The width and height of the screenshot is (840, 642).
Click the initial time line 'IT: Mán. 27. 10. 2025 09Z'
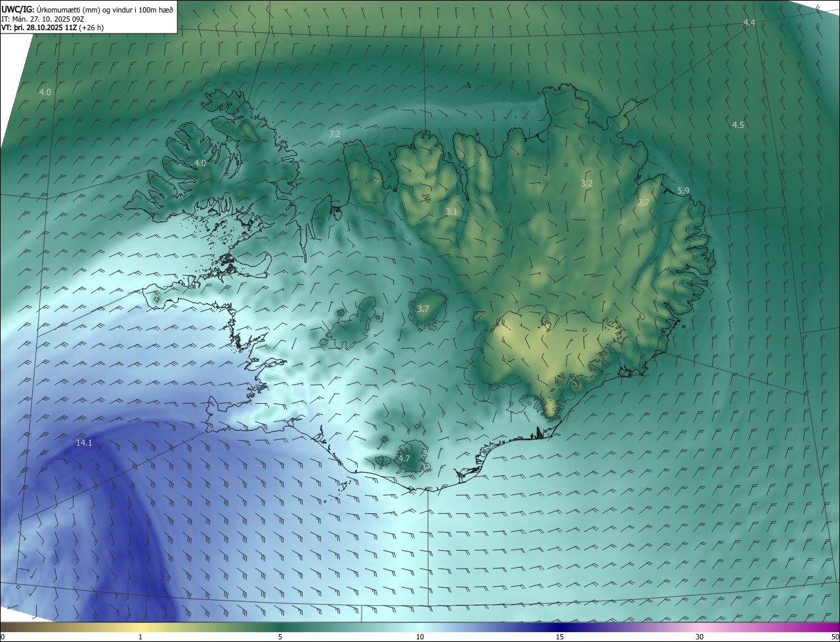43,19
